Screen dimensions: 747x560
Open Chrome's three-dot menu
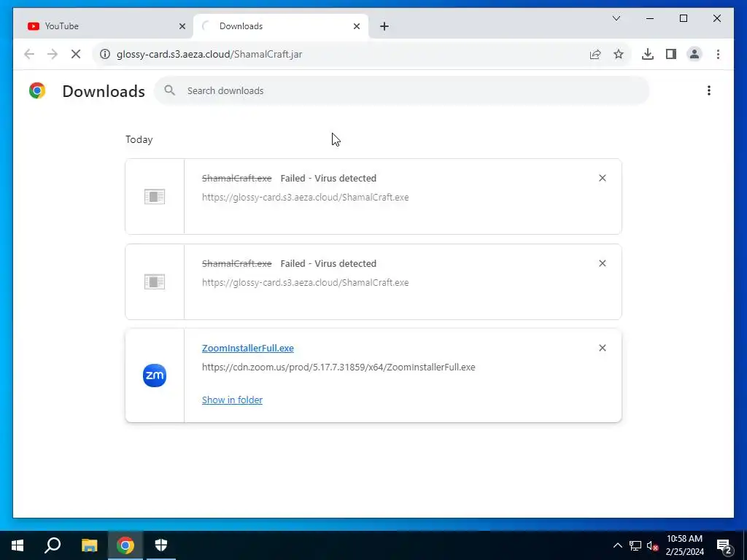(718, 54)
